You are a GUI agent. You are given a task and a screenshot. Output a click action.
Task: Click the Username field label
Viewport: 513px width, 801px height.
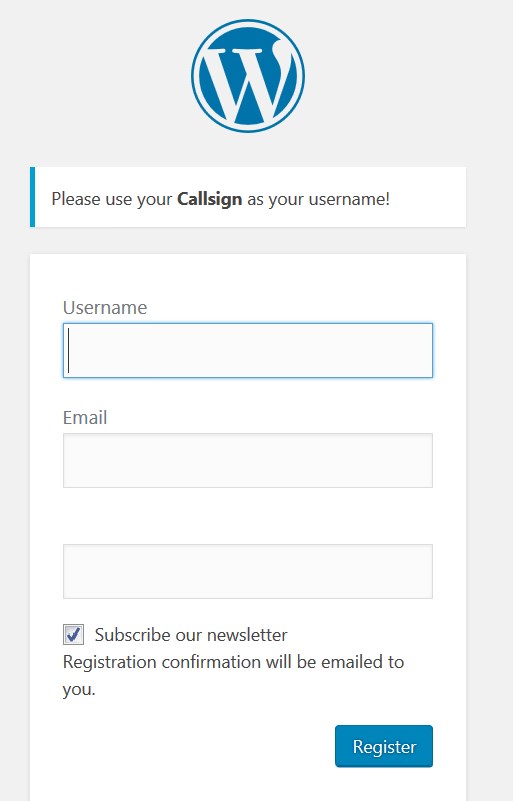105,308
